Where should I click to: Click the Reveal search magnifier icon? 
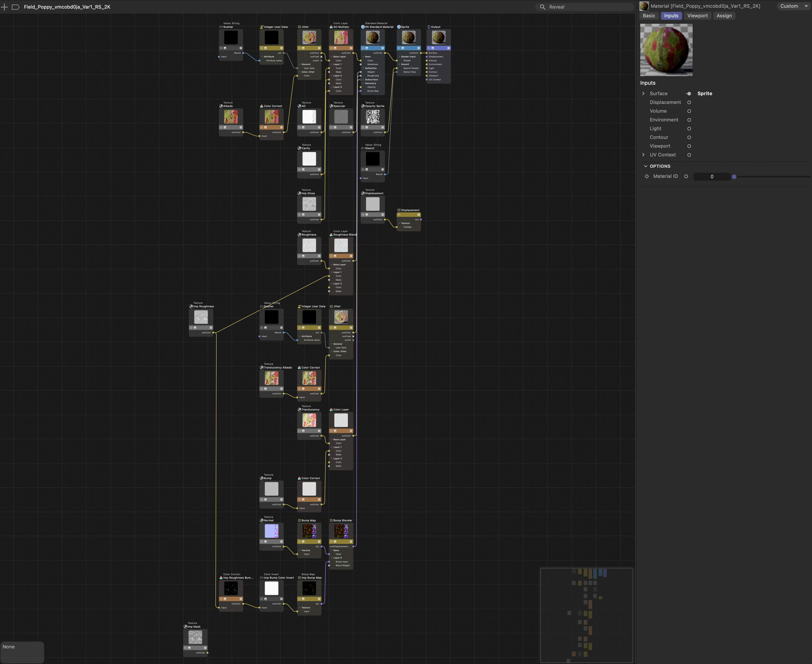click(x=542, y=7)
